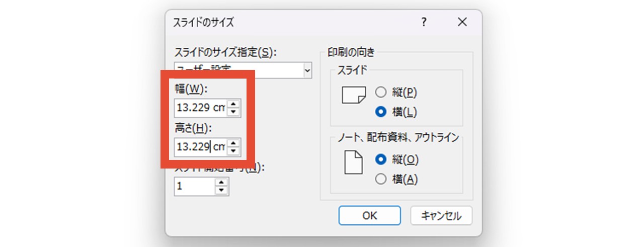This screenshot has height=247, width=644.
Task: Click the landscape slide page icon
Action: (353, 95)
